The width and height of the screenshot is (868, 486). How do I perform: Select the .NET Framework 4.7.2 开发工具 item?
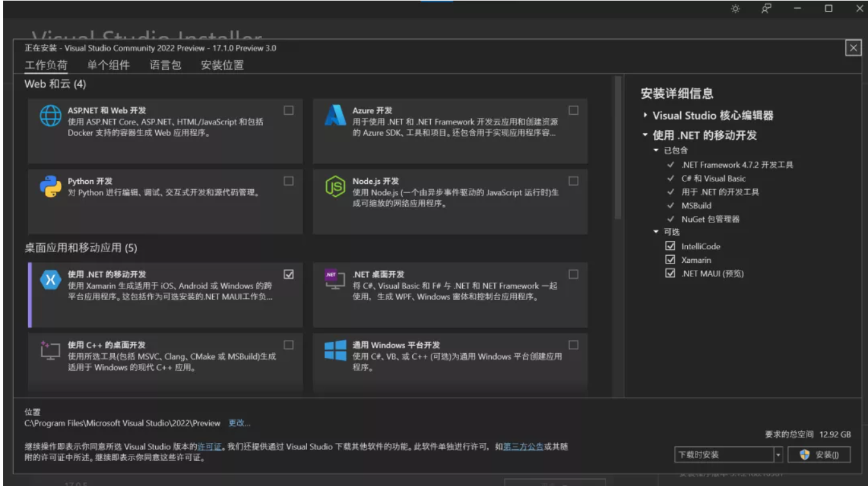[x=737, y=165]
